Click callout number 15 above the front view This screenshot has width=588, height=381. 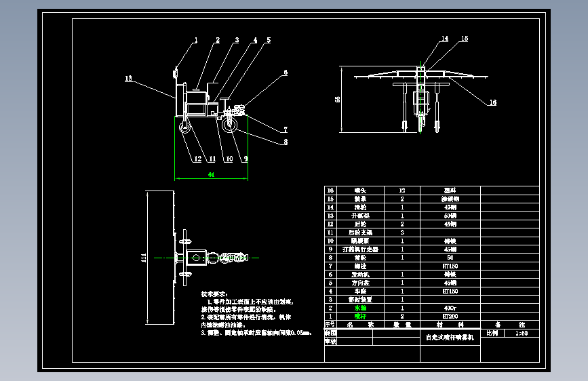click(x=465, y=38)
